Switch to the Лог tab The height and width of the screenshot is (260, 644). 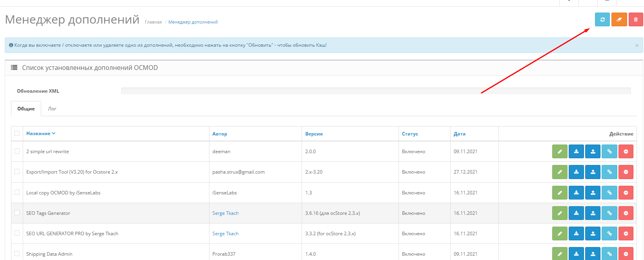(x=52, y=109)
